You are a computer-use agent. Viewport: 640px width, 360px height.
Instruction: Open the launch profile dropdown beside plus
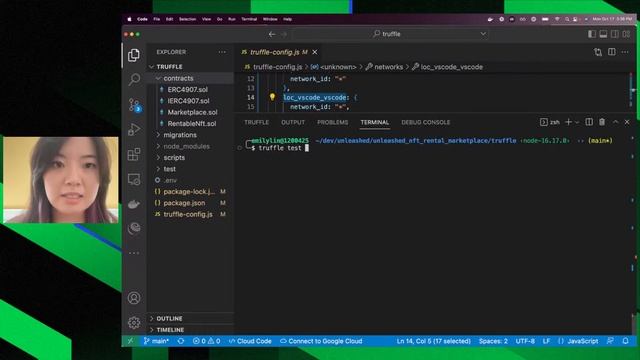pyautogui.click(x=577, y=122)
